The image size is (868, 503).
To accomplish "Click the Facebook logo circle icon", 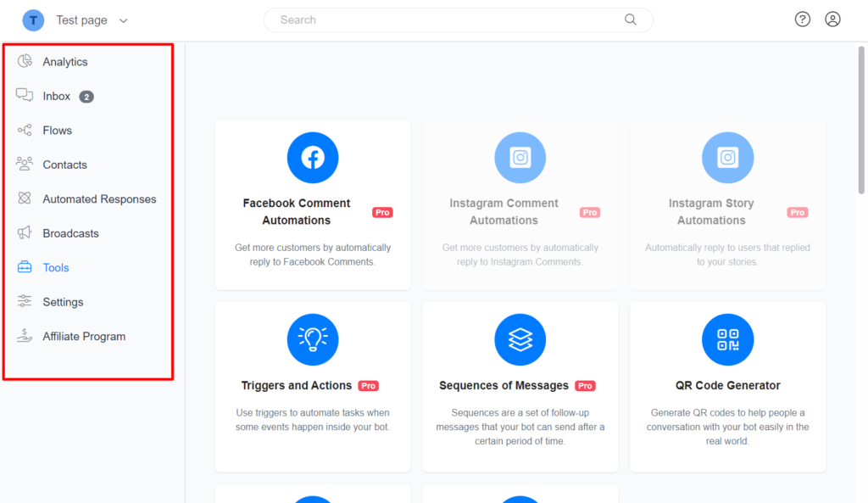I will point(313,157).
